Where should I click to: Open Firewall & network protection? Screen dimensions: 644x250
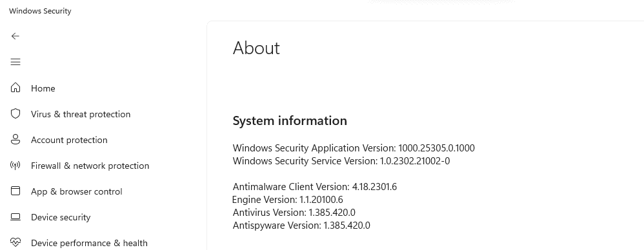[x=90, y=166]
